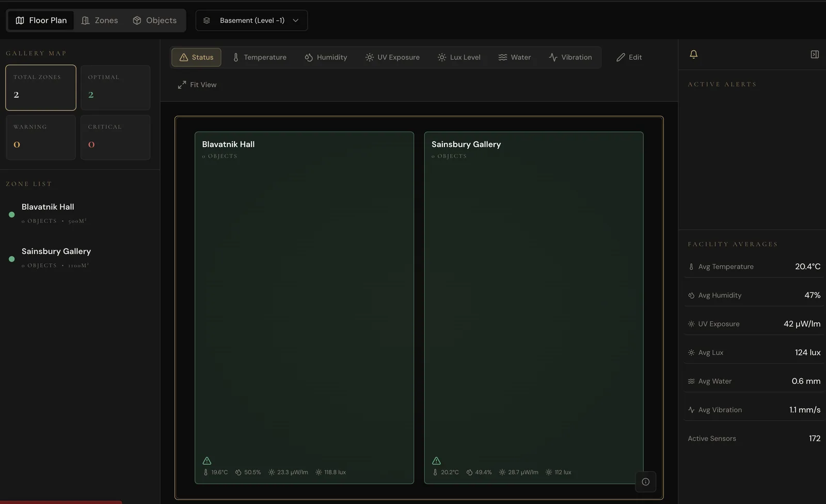
Task: Click the sun icon beside Avg Lux
Action: pyautogui.click(x=691, y=352)
